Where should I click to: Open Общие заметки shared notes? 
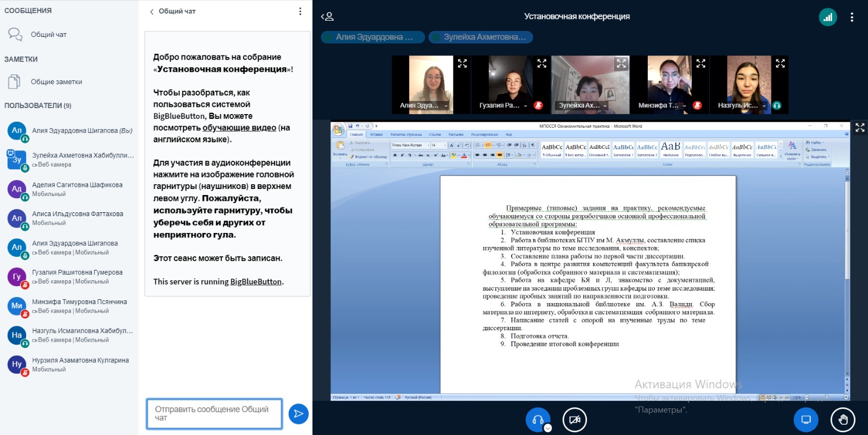click(x=56, y=82)
